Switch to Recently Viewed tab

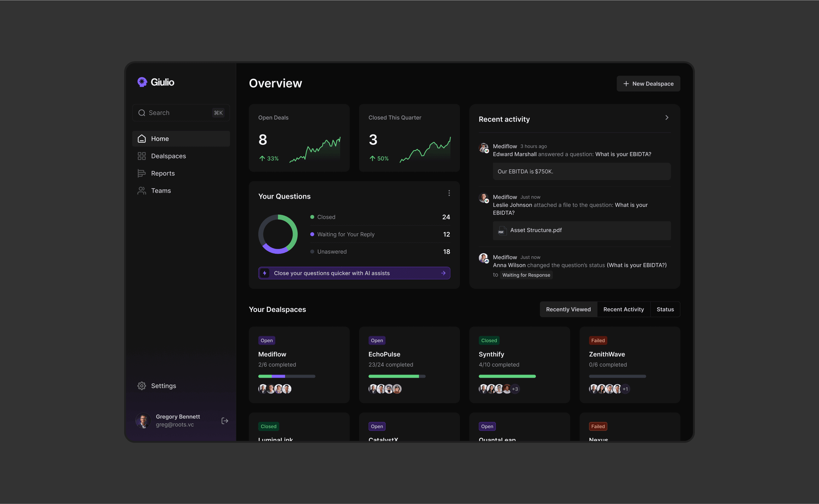pyautogui.click(x=568, y=309)
